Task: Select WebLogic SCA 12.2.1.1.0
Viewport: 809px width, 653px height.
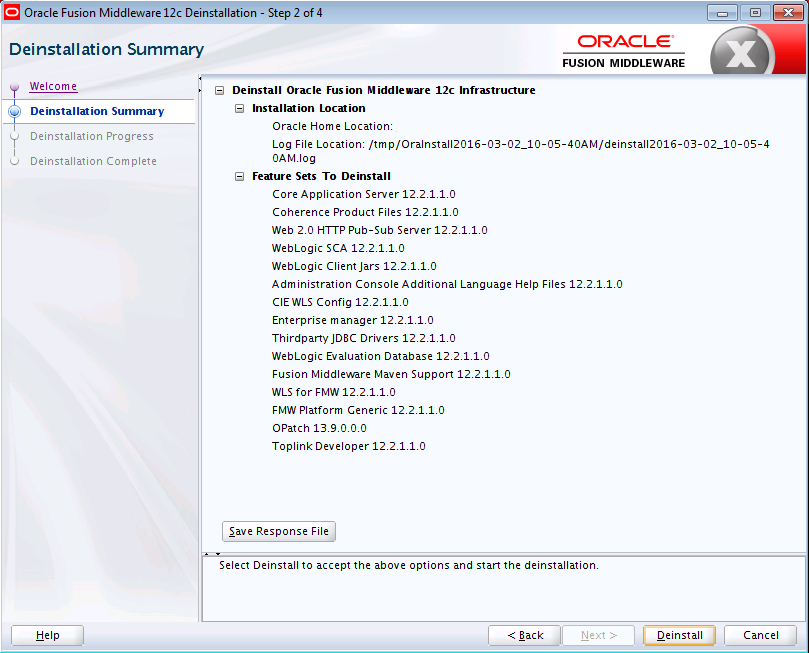Action: [338, 249]
